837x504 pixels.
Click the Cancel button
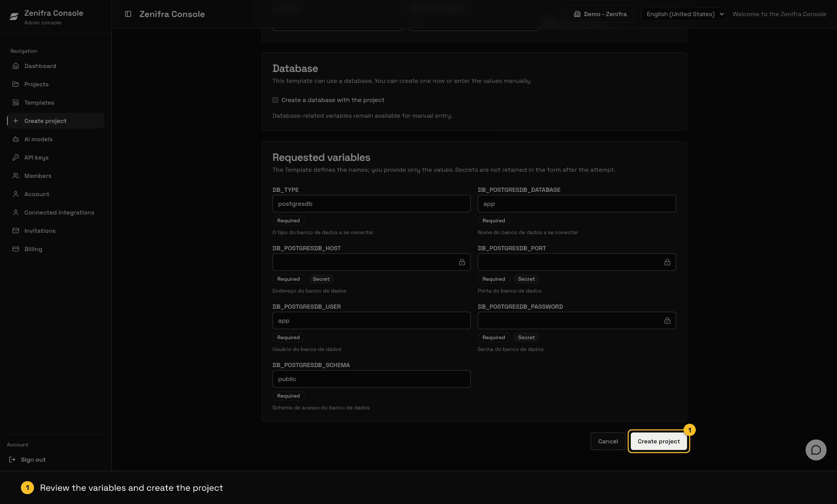coord(608,441)
